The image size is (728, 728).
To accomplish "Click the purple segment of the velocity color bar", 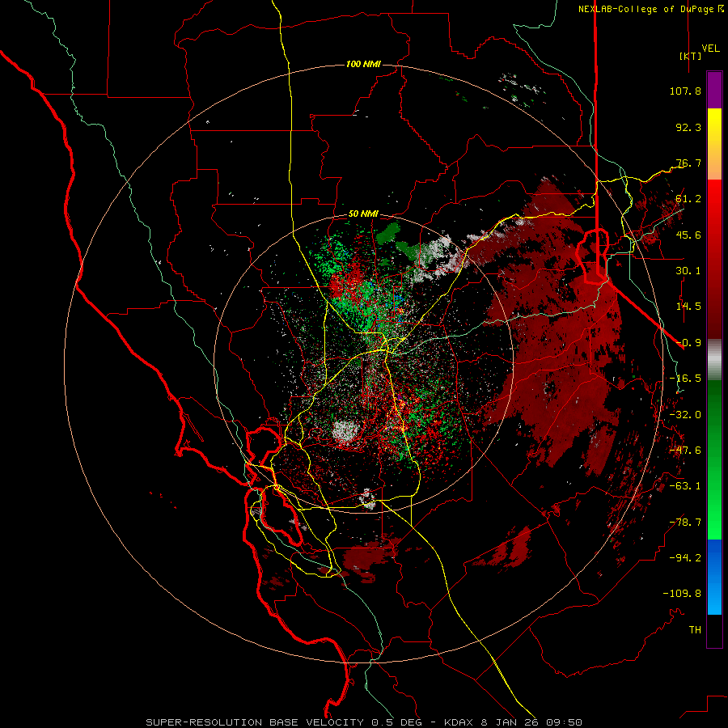I will (714, 90).
